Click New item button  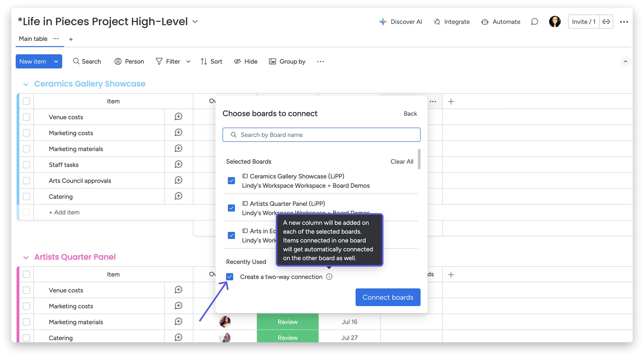tap(33, 61)
